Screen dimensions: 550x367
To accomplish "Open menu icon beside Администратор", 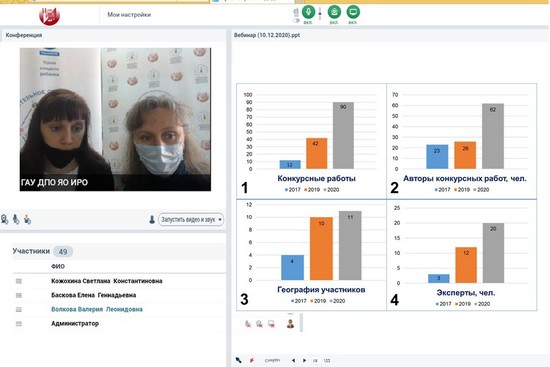I will [x=19, y=324].
